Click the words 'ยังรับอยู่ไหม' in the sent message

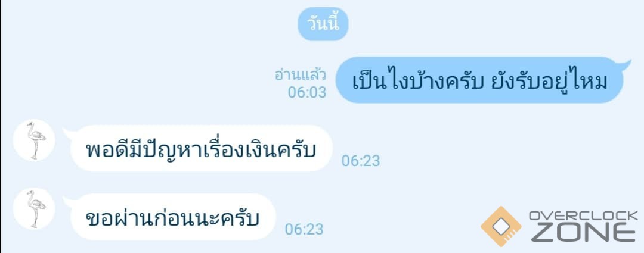coord(549,82)
